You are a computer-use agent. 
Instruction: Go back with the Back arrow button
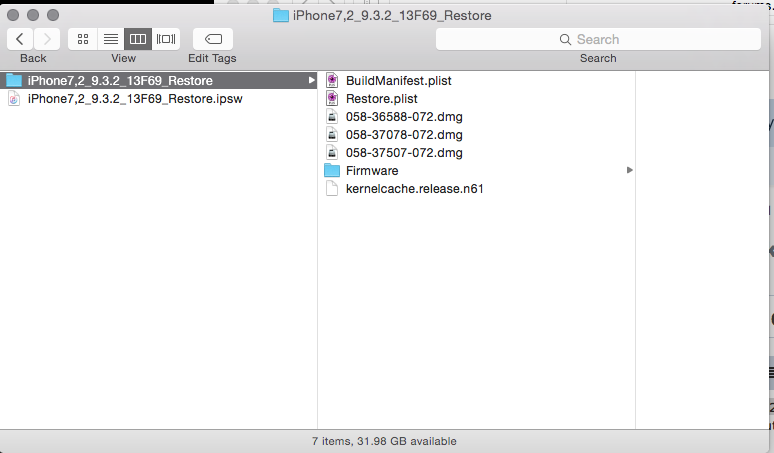[x=20, y=39]
